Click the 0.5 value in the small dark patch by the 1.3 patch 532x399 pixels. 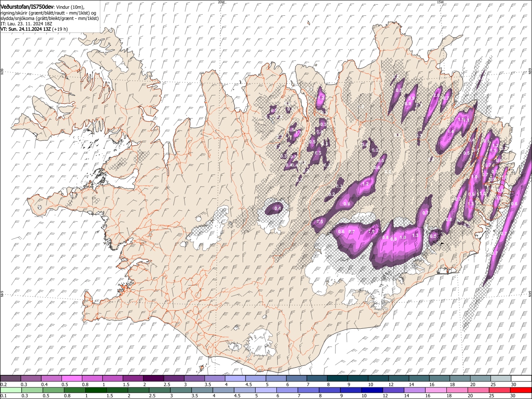[433, 236]
